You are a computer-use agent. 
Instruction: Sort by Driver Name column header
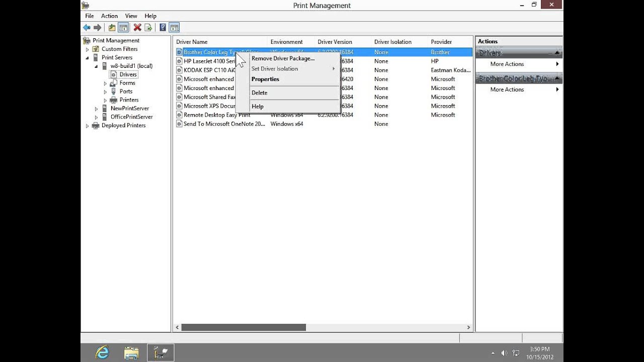tap(220, 42)
